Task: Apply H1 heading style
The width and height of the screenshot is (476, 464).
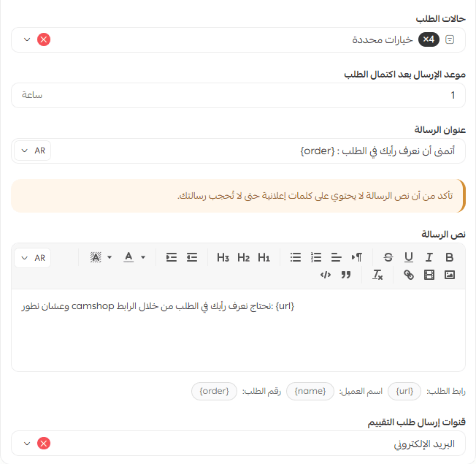Action: tap(264, 257)
